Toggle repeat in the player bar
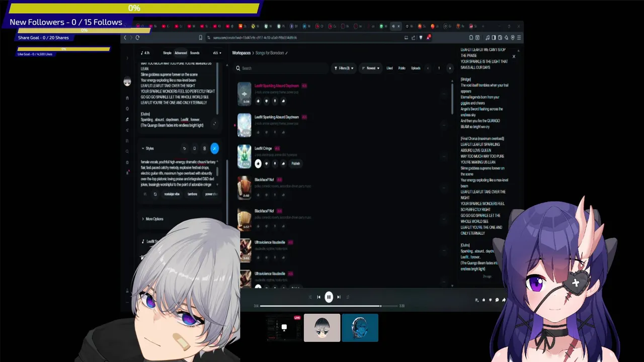This screenshot has height=362, width=644. (x=348, y=297)
